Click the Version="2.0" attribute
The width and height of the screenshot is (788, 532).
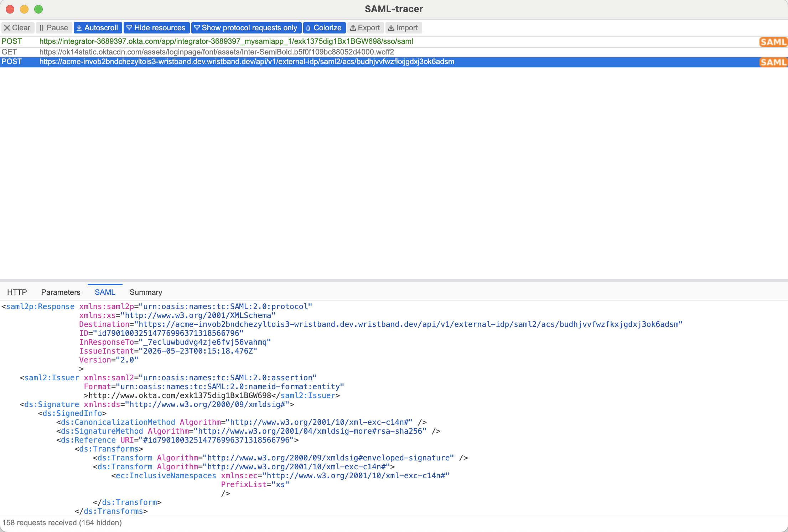[109, 360]
